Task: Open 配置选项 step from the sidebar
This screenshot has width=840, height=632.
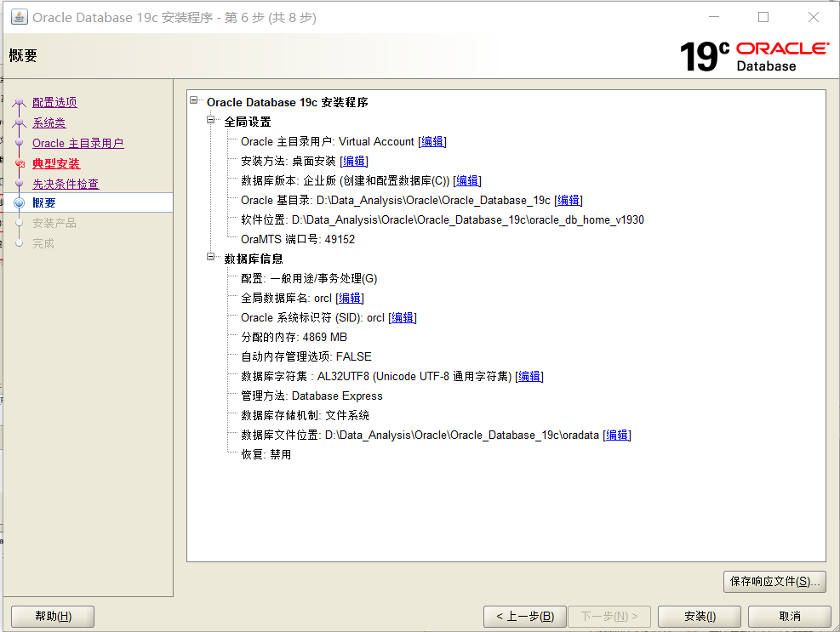Action: [54, 102]
